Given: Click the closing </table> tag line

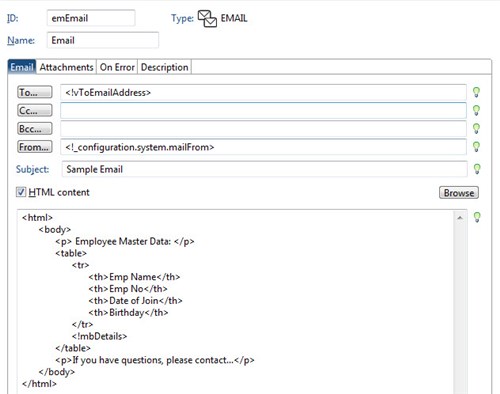Looking at the screenshot, I should 73,348.
